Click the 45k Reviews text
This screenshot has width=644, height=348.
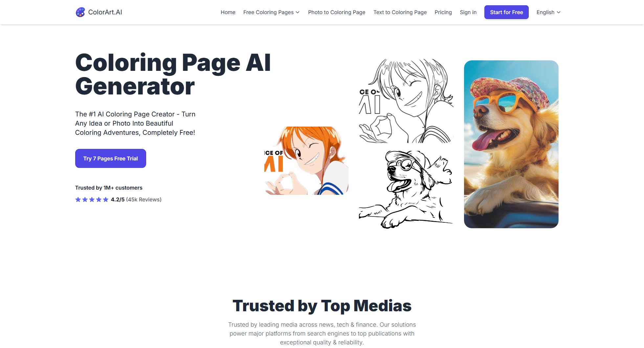click(x=144, y=199)
